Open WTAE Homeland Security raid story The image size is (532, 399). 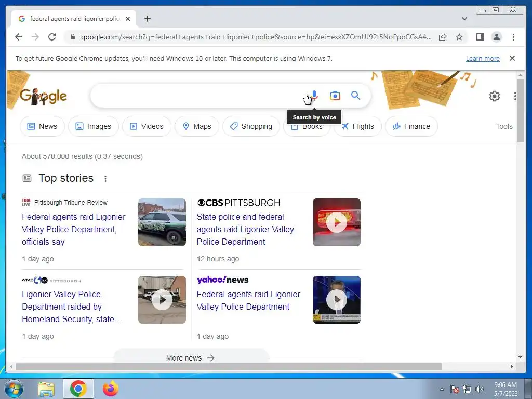[72, 307]
